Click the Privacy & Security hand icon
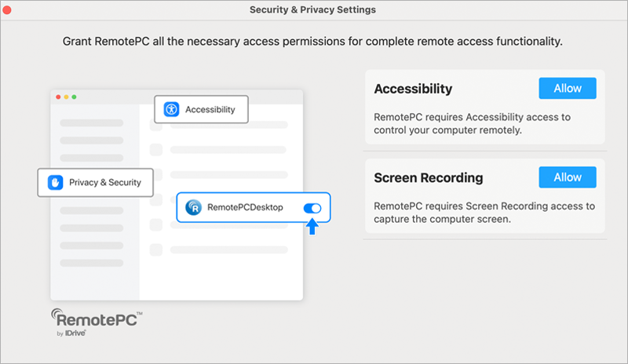This screenshot has width=628, height=364. click(x=55, y=182)
